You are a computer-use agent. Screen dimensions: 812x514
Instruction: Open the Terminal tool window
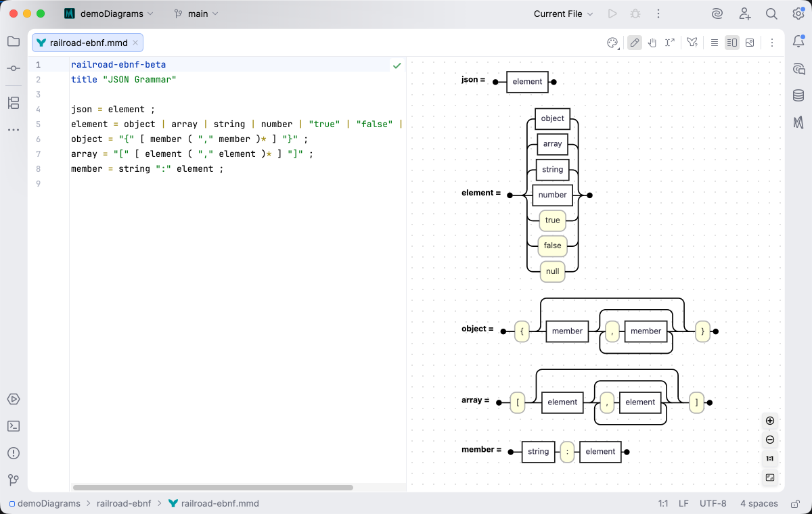click(x=14, y=426)
